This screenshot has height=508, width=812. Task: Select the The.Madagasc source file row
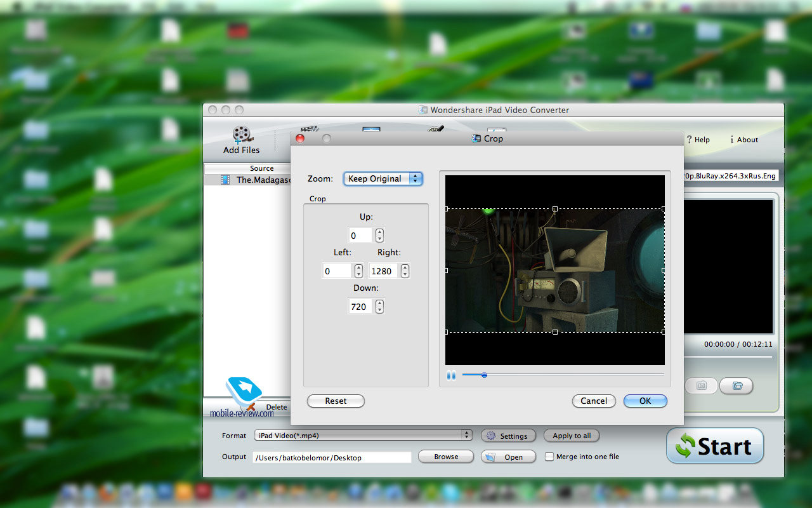point(247,180)
